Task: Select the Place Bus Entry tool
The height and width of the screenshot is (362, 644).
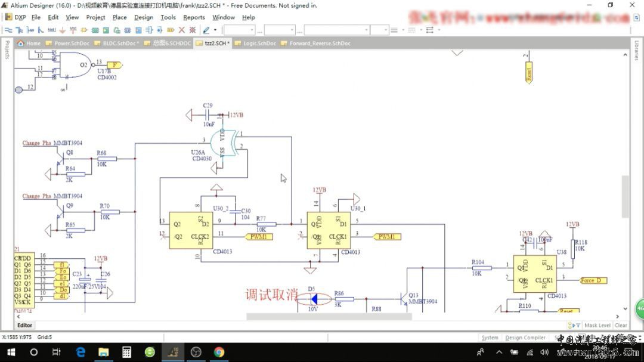Action: point(41,30)
